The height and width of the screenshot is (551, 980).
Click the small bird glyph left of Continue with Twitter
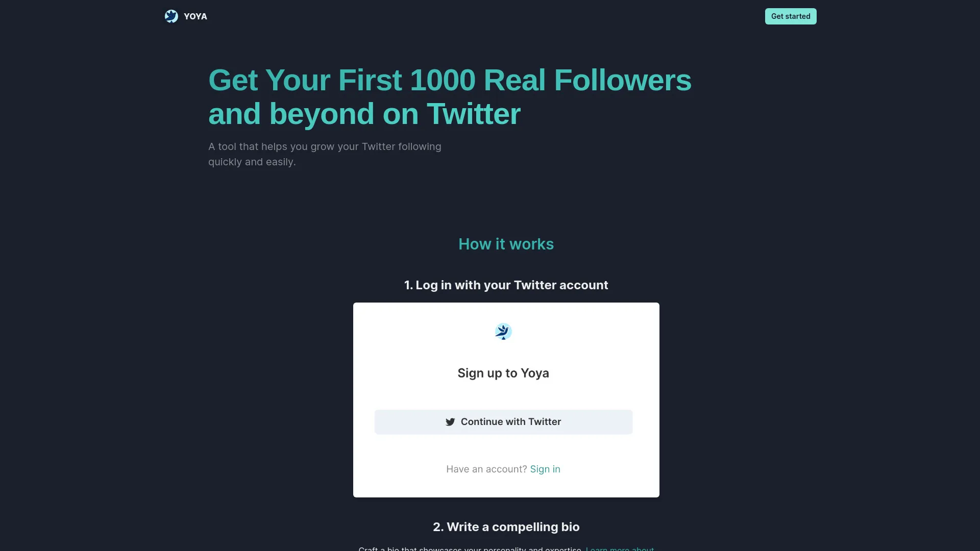click(450, 422)
